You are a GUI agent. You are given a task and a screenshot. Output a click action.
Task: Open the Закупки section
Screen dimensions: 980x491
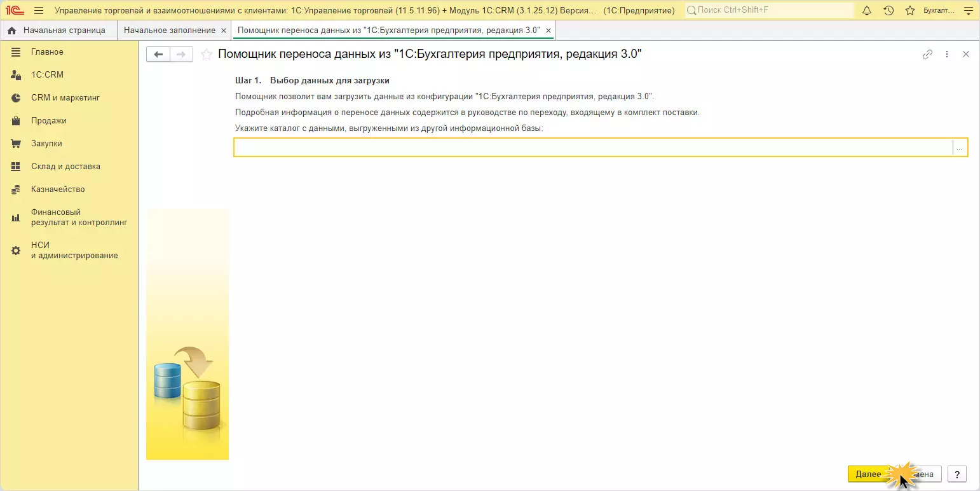[x=69, y=144]
